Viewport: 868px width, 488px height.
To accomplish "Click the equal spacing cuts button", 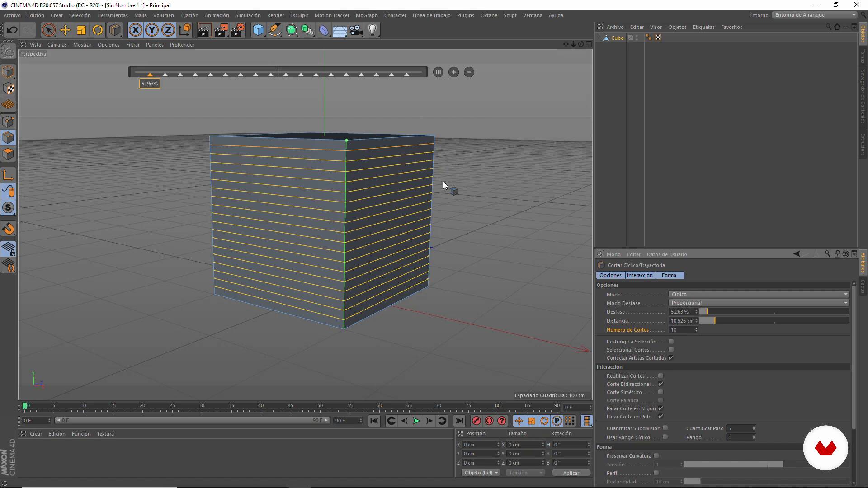I will pos(438,72).
